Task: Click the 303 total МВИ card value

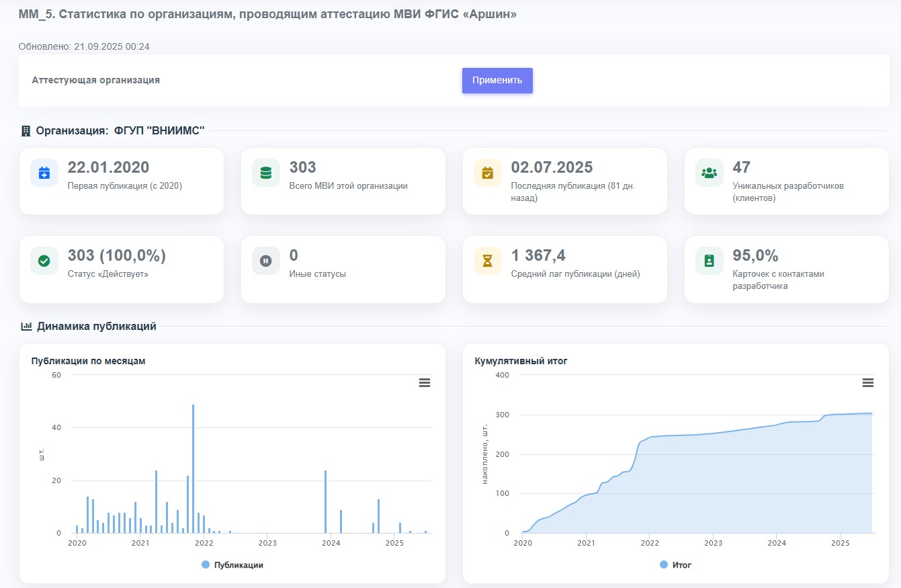Action: coord(303,167)
